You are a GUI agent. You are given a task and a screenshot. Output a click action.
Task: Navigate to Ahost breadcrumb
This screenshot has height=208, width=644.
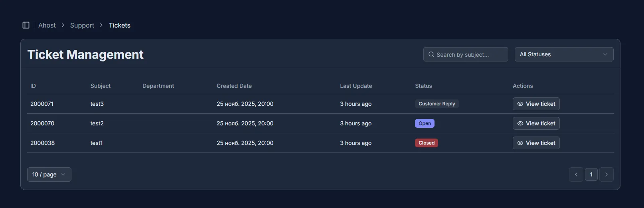click(x=47, y=25)
